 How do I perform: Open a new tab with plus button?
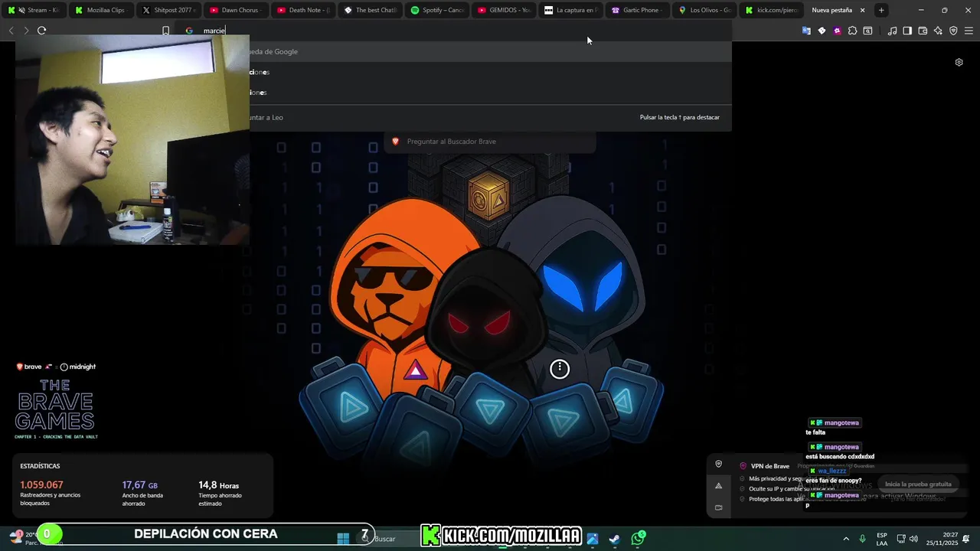click(x=881, y=10)
